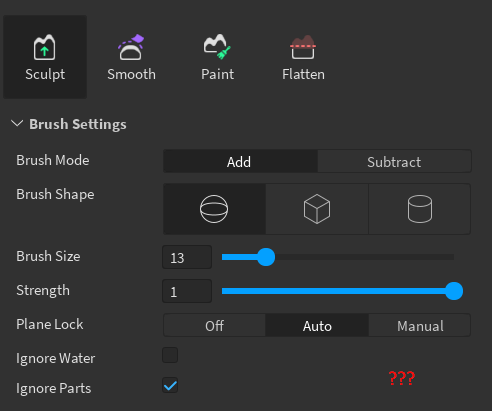Choose the cube brush shape
Image resolution: width=492 pixels, height=411 pixels.
coord(317,209)
